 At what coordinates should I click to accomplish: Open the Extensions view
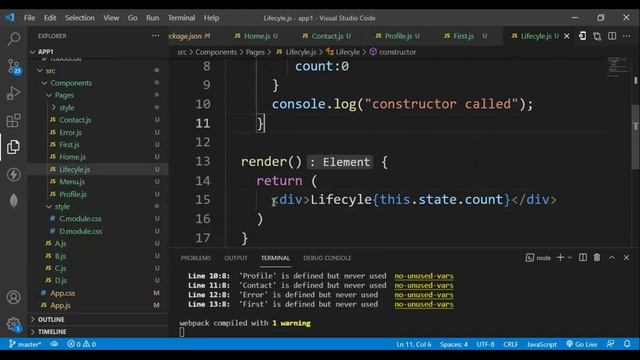[x=14, y=120]
